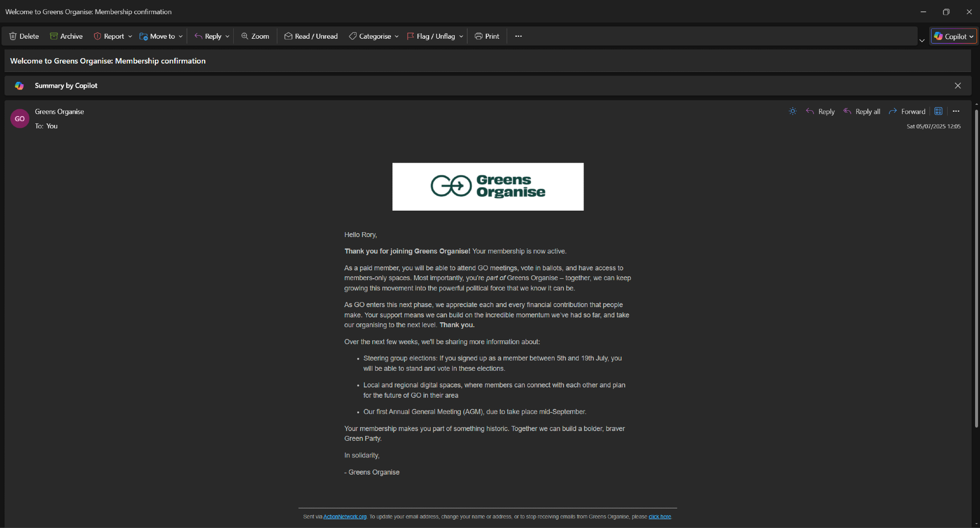Open more actions menu in the message header
980x528 pixels.
click(956, 111)
